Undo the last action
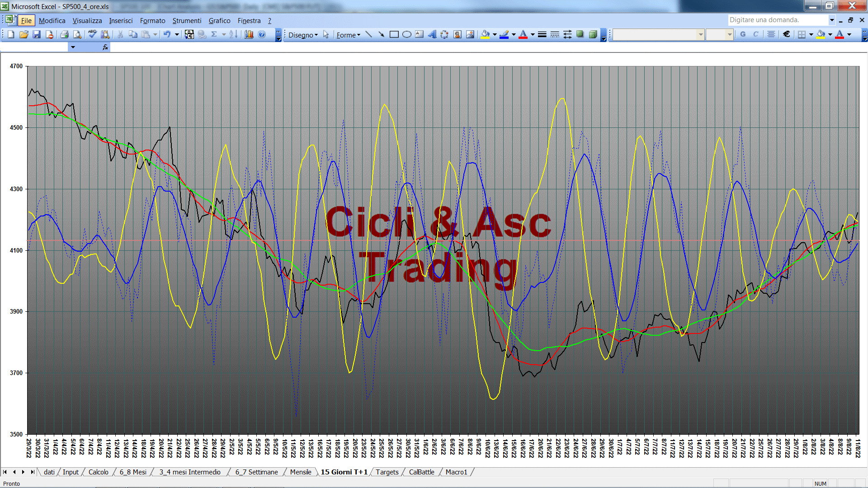The image size is (868, 488). [x=167, y=34]
